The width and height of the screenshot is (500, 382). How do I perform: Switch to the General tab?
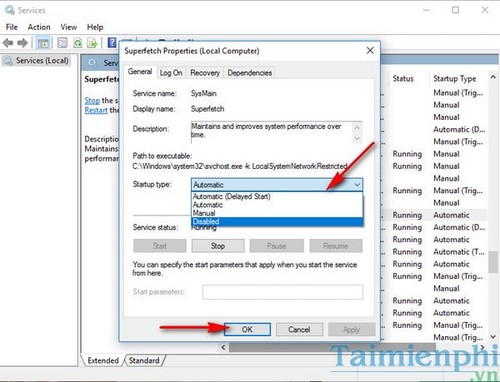tap(140, 72)
